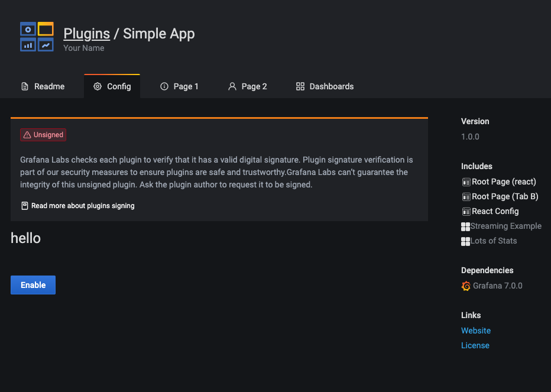
Task: Select Root Page (Tab B) text
Action: [x=505, y=196]
